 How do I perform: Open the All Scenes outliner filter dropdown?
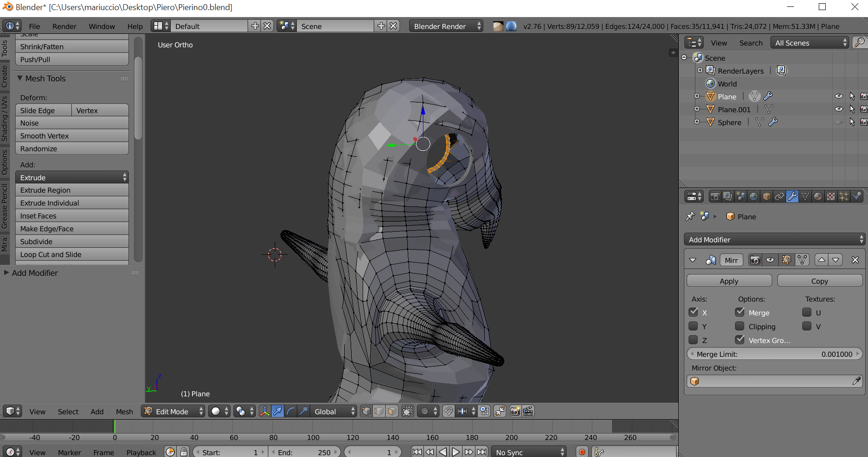(810, 43)
